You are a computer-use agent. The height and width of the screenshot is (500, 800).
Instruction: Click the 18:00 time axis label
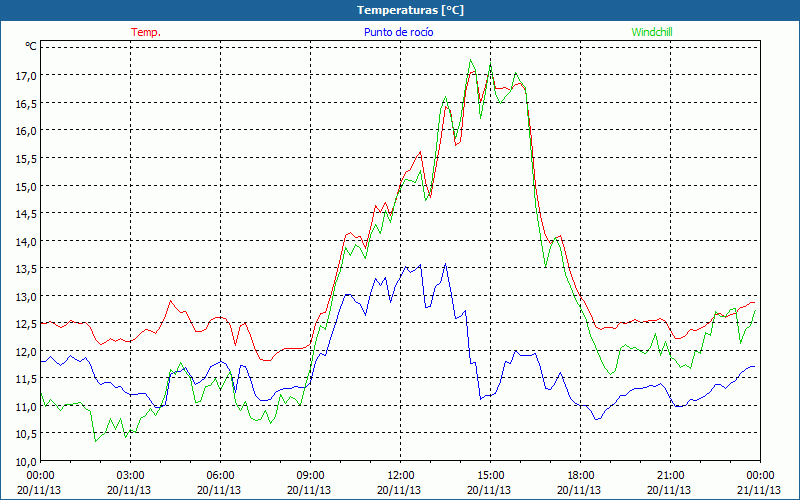581,475
